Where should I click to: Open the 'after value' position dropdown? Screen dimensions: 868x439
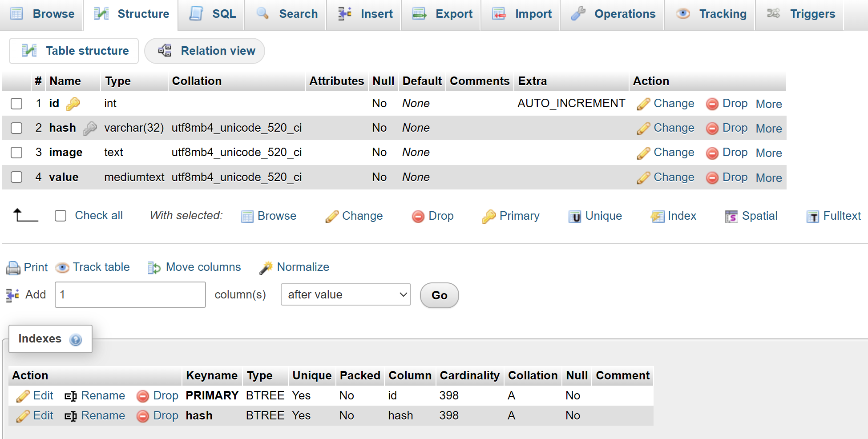(346, 294)
